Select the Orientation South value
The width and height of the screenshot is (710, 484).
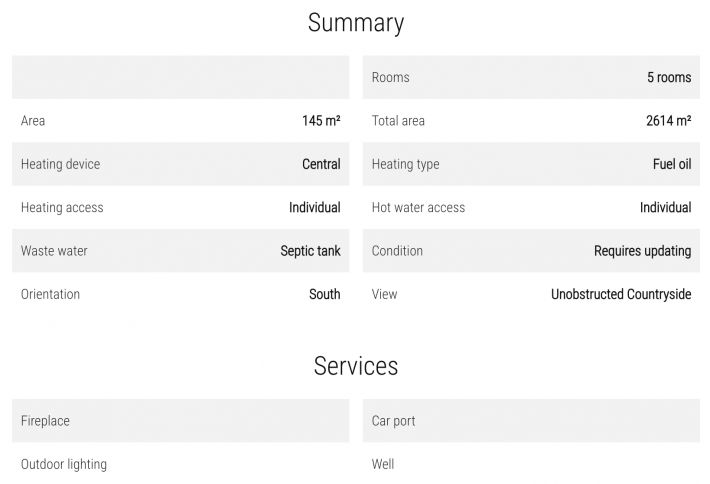click(x=325, y=294)
